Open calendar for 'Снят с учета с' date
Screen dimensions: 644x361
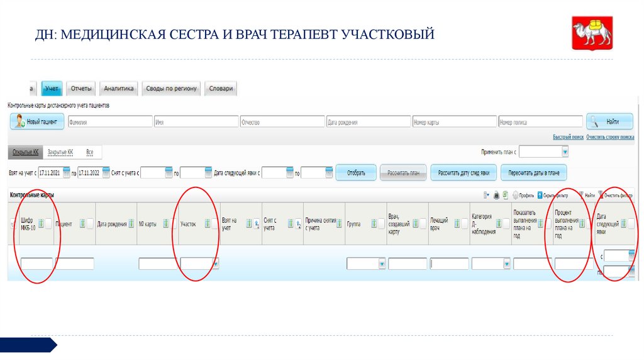pos(169,172)
